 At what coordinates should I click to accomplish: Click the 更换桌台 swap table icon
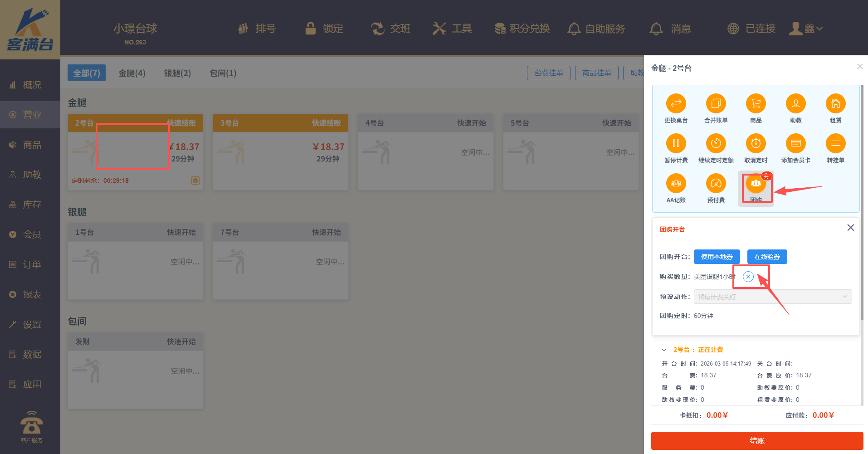676,104
